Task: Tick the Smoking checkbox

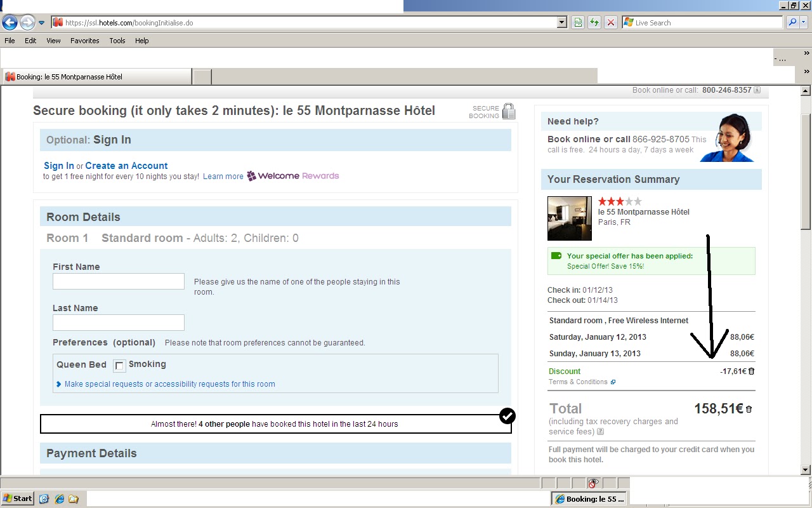Action: click(119, 366)
